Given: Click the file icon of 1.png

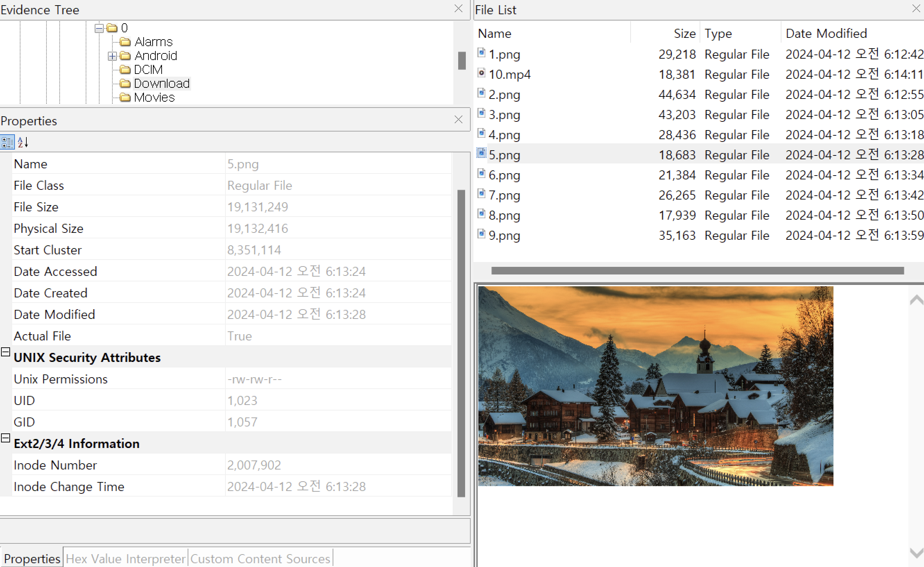Looking at the screenshot, I should pos(481,52).
